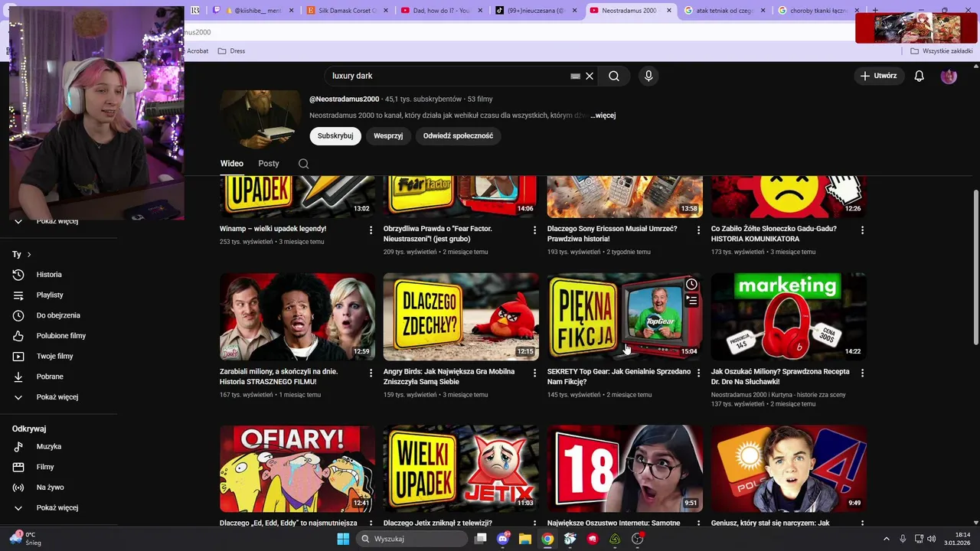The width and height of the screenshot is (980, 551).
Task: Open video title Winamp – wielki upadek legendy!
Action: click(273, 229)
